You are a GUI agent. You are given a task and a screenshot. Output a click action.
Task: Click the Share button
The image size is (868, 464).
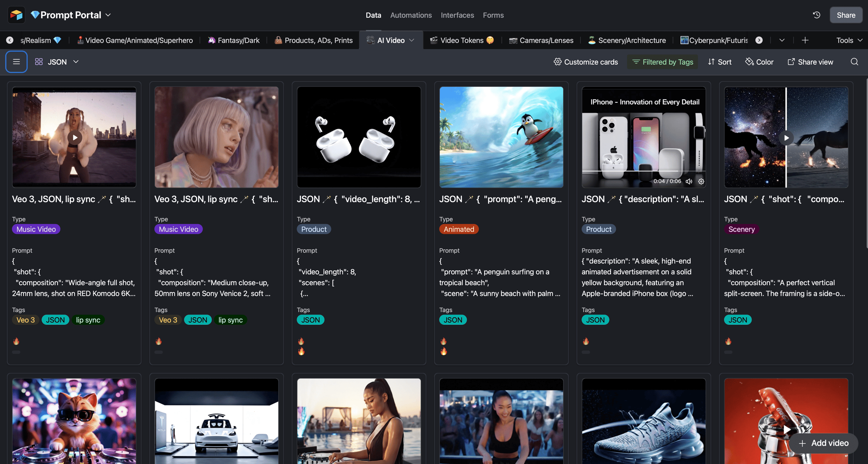point(846,15)
